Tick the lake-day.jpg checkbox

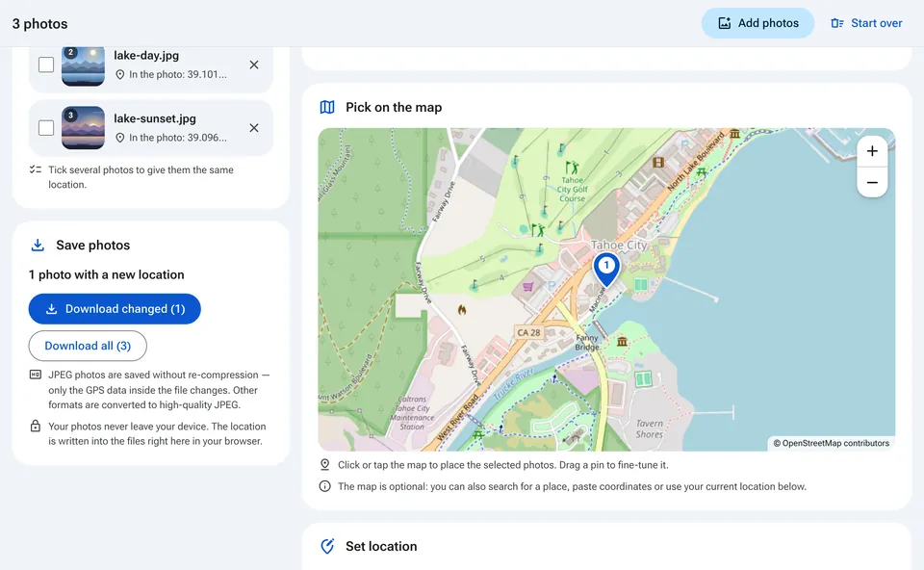(x=46, y=65)
